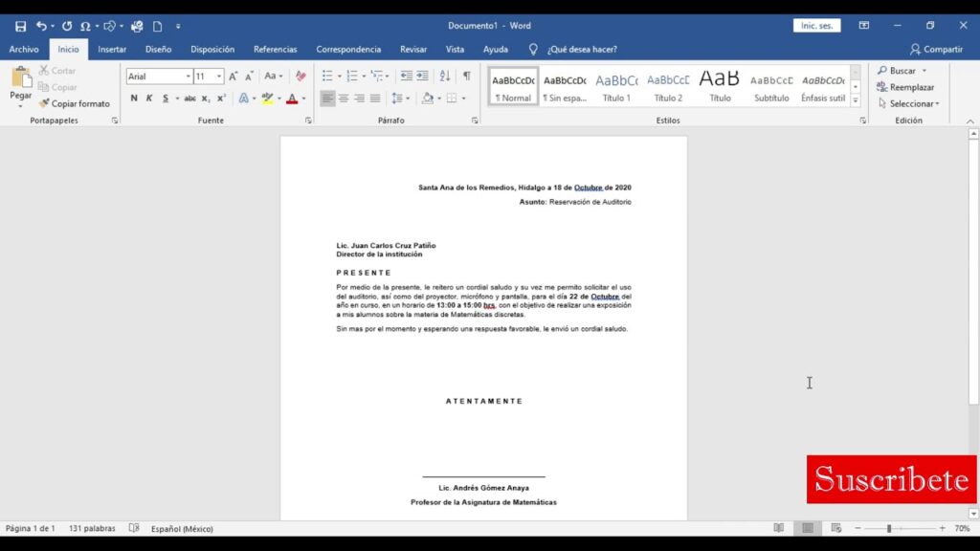Open the Arial font name dropdown
Viewport: 980px width, 551px height.
click(188, 77)
